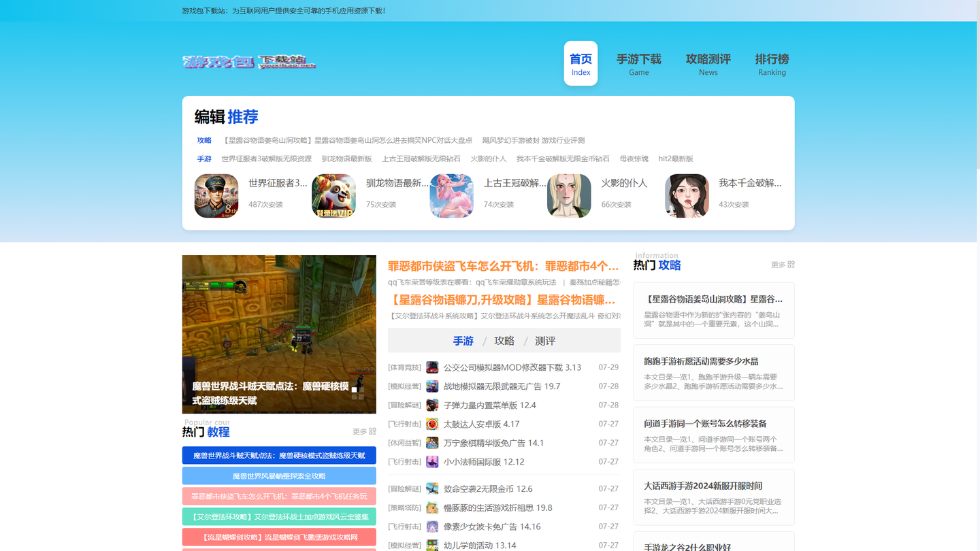Open 大话西游手游2024新服开服时间 card

(x=714, y=497)
